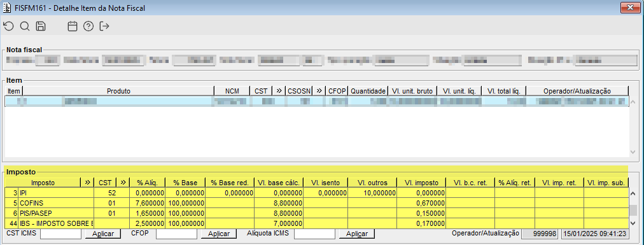Exit using the door-arrow icon
This screenshot has width=644, height=245.
pos(104,27)
